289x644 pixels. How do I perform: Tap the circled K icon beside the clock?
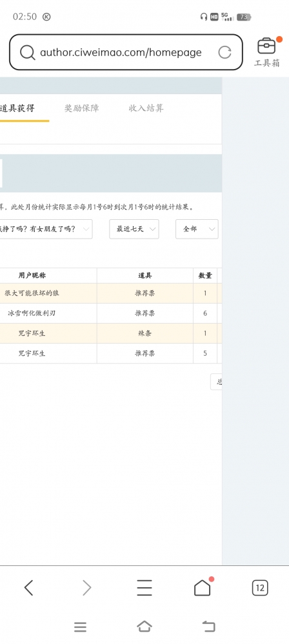(46, 17)
